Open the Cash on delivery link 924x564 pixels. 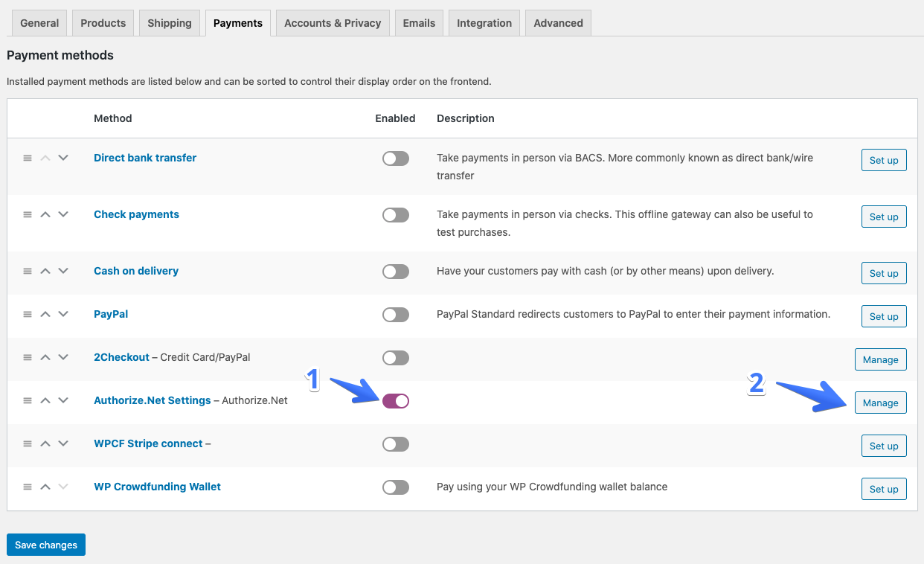coord(136,271)
